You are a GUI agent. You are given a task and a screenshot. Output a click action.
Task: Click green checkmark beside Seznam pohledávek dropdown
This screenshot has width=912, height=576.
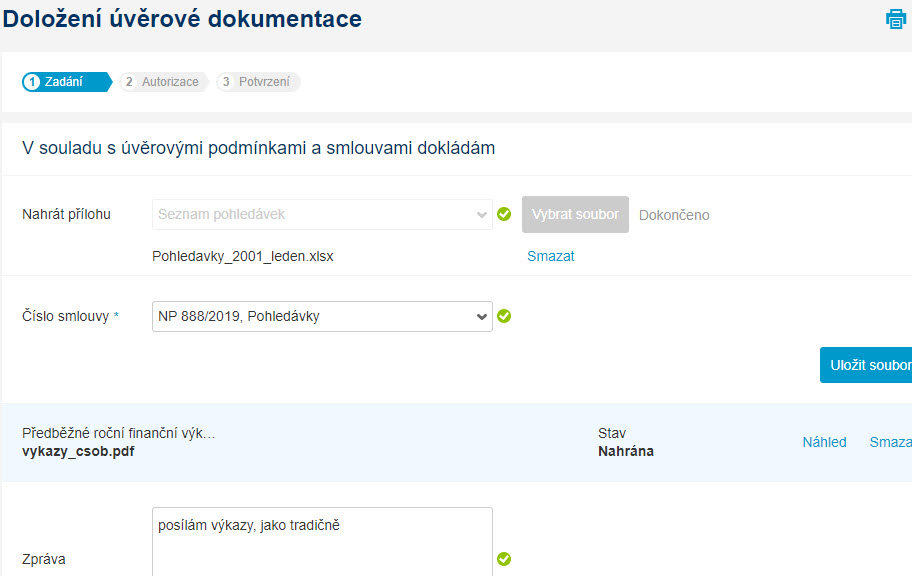pos(504,214)
